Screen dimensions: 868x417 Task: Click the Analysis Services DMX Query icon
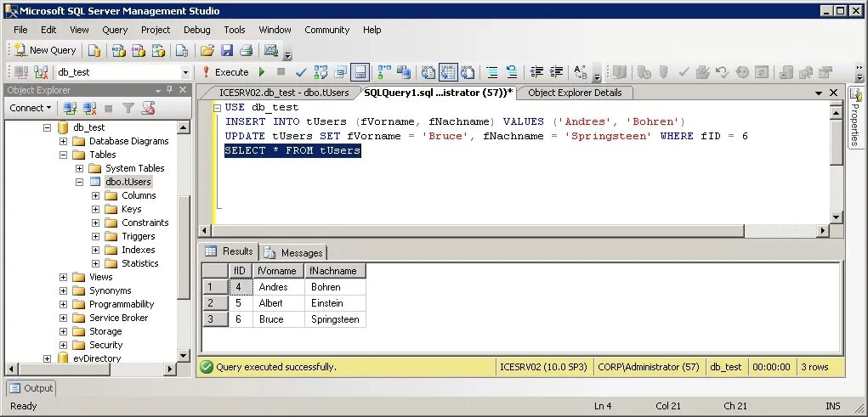tap(139, 50)
